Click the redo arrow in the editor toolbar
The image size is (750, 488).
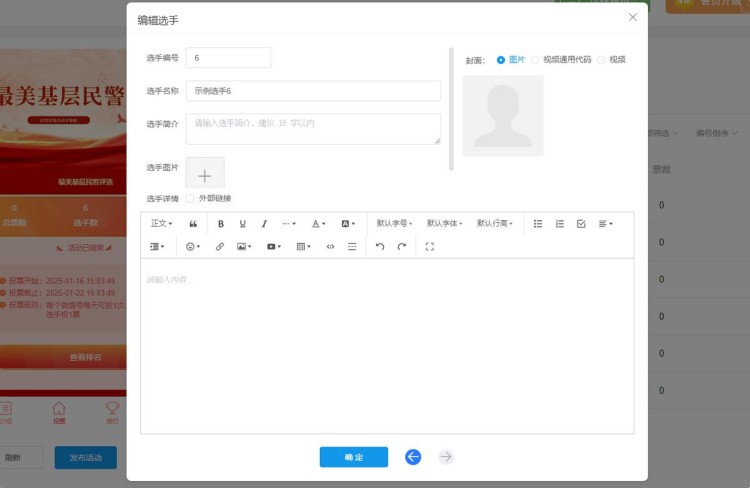[x=402, y=246]
